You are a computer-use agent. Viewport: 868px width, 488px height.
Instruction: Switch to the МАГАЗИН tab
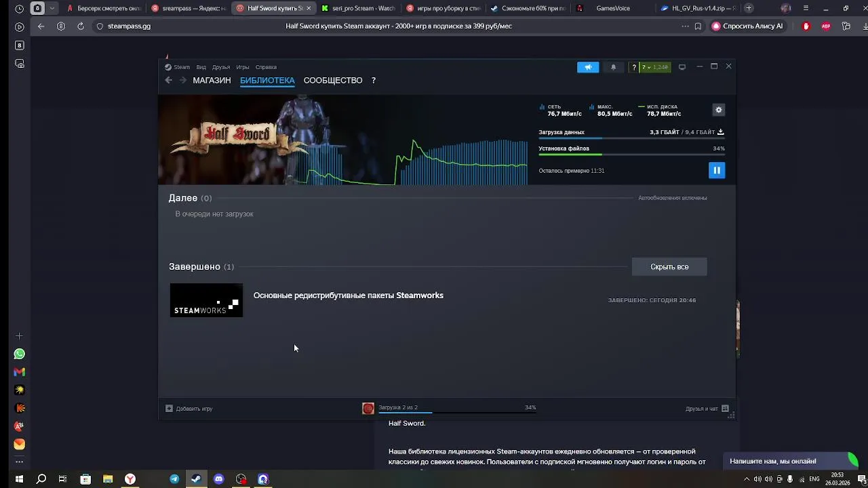coord(212,80)
